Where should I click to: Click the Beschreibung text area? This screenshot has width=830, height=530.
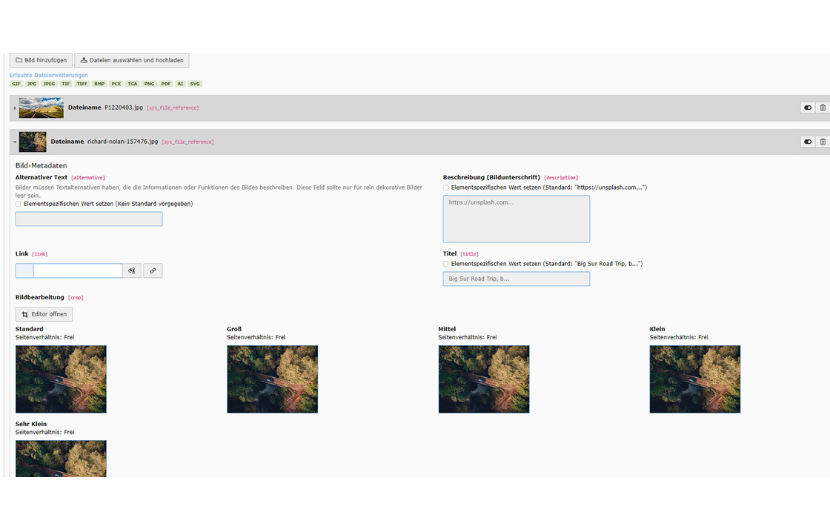click(x=516, y=219)
